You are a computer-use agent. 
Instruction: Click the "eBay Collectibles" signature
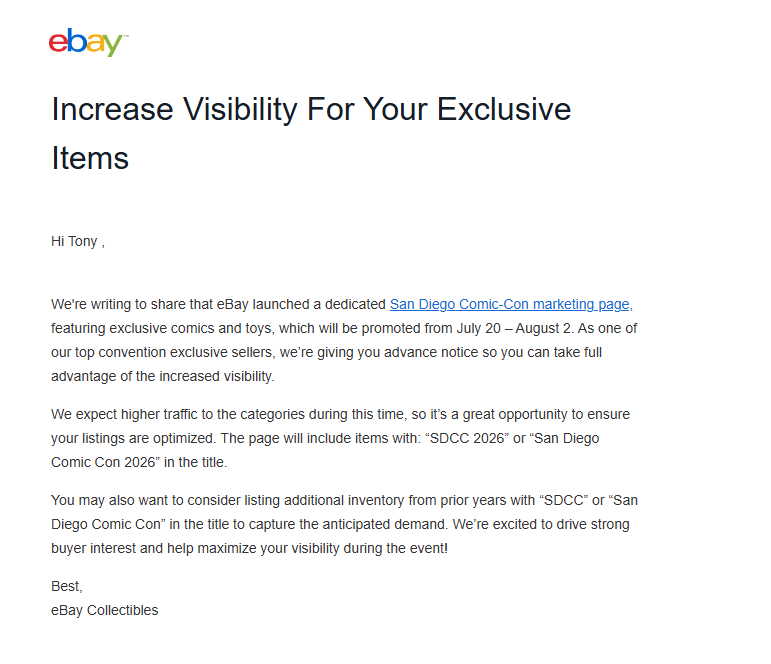click(x=105, y=610)
